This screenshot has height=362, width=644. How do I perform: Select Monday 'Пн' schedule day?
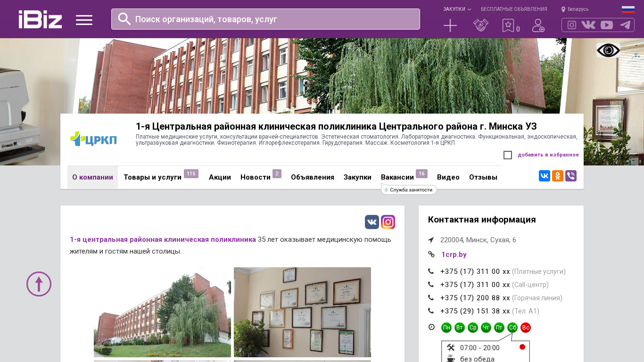(x=446, y=328)
